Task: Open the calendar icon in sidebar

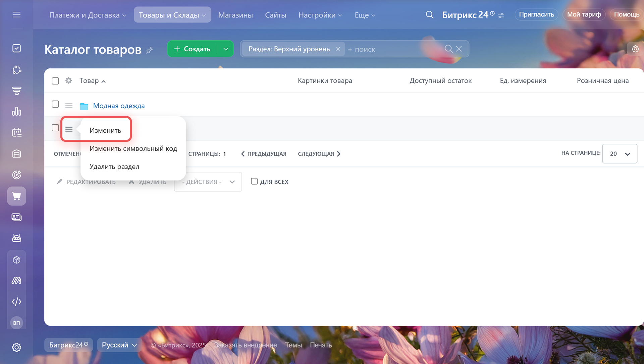Action: [16, 133]
